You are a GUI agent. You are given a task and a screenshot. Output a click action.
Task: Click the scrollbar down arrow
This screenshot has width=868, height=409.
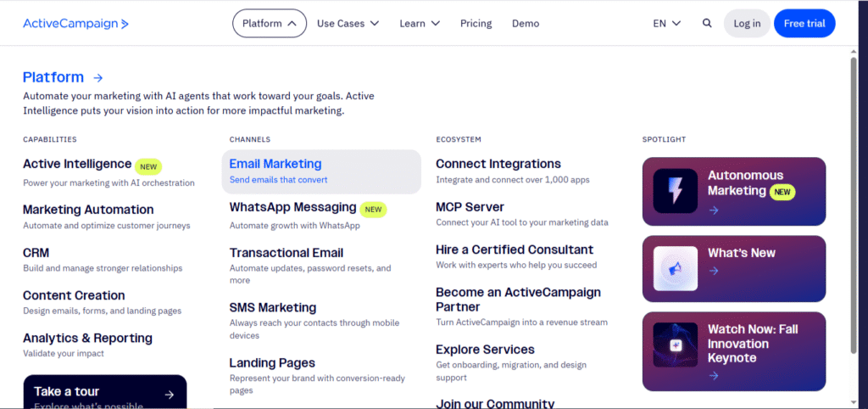click(x=854, y=402)
